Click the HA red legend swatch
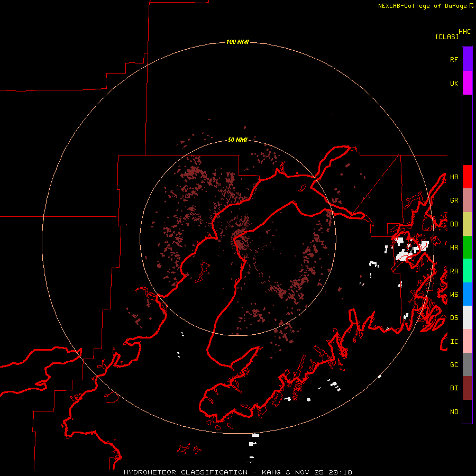 [x=467, y=177]
